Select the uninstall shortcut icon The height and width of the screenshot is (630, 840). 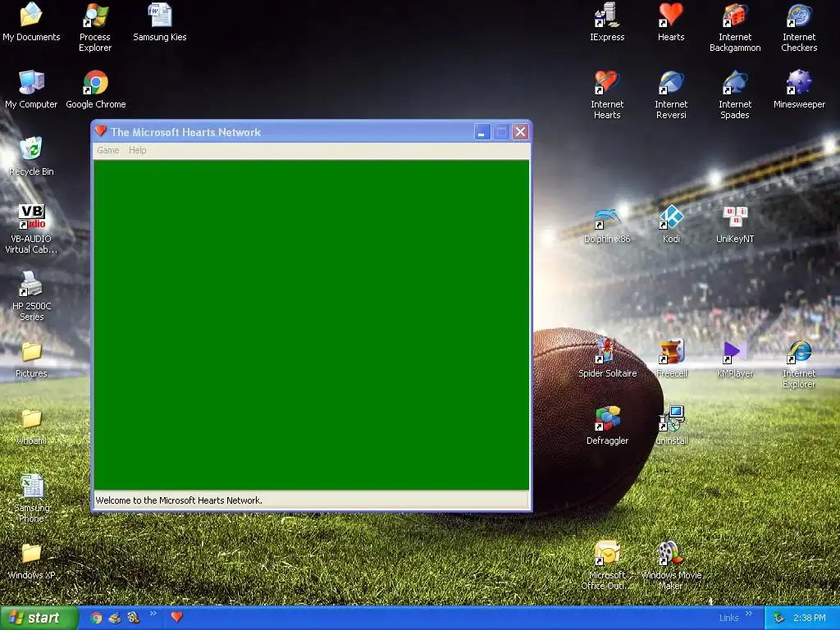tap(671, 427)
